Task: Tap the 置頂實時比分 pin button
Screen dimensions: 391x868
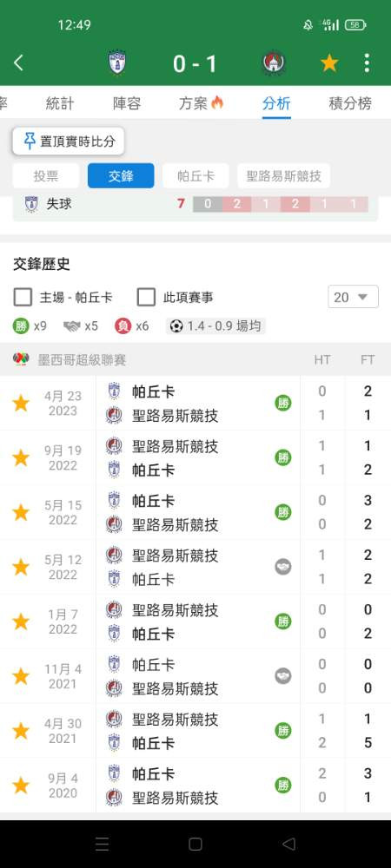Action: pos(69,141)
